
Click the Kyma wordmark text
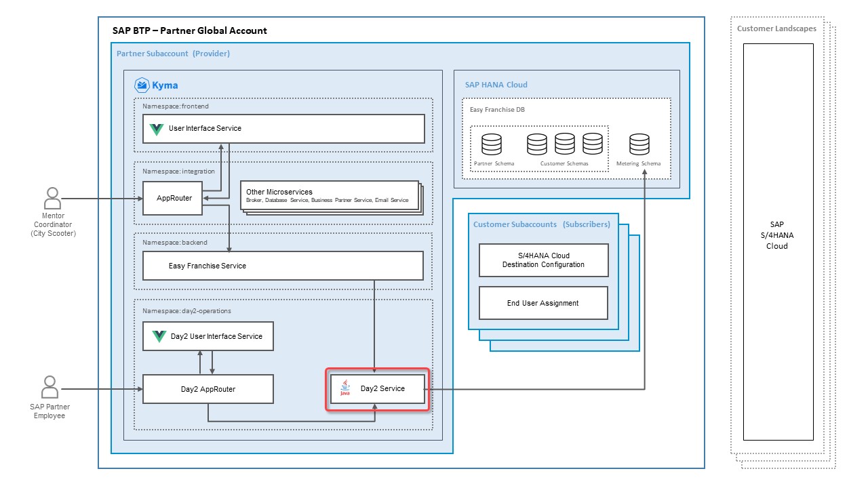tap(165, 85)
